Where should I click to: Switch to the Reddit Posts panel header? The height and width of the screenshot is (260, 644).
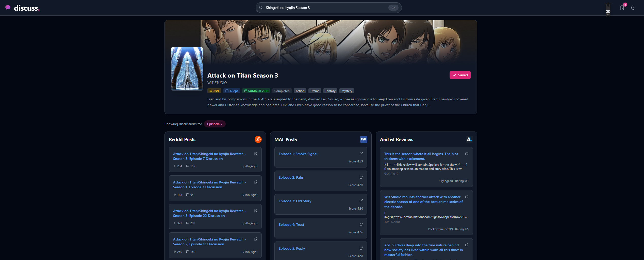pos(182,139)
